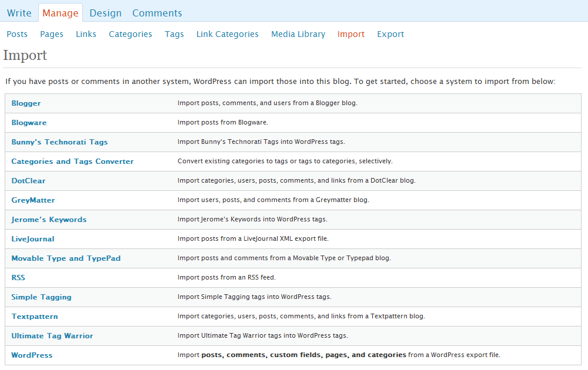The image size is (588, 370).
Task: Click 'Import posts from Blogware.' description
Action: (223, 123)
